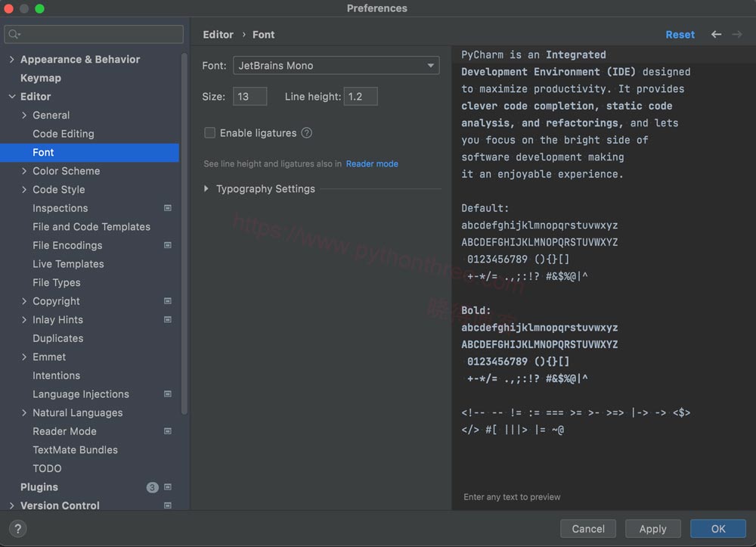The height and width of the screenshot is (547, 756).
Task: Click project-level icon next to File Encodings
Action: coord(167,245)
